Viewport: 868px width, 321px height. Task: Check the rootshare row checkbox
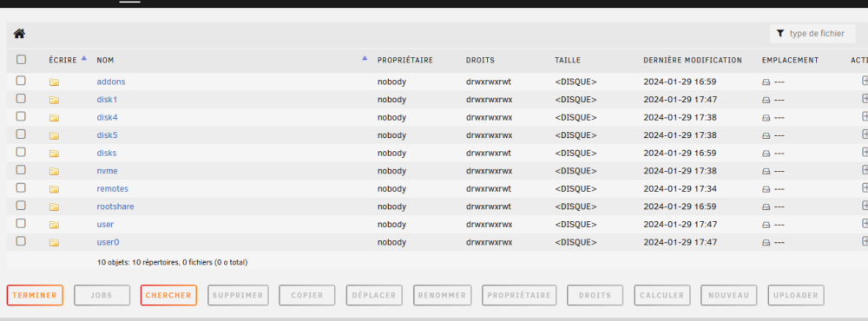[21, 206]
